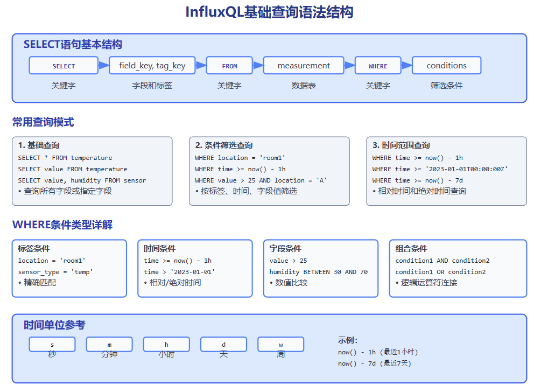Toggle the hours (h) time unit
The height and width of the screenshot is (392, 534).
[x=166, y=344]
